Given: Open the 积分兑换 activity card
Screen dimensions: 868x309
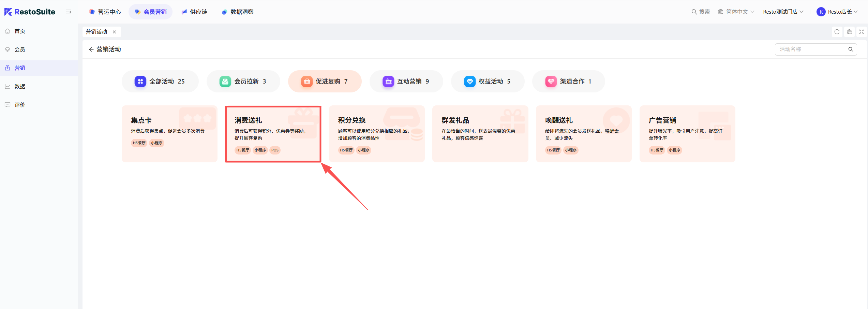Looking at the screenshot, I should point(377,134).
